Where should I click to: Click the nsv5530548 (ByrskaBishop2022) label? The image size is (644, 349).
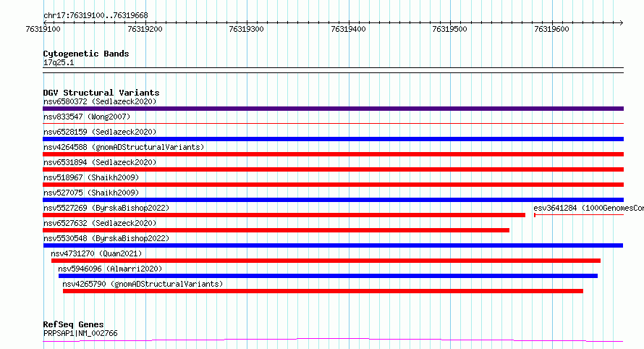106,238
